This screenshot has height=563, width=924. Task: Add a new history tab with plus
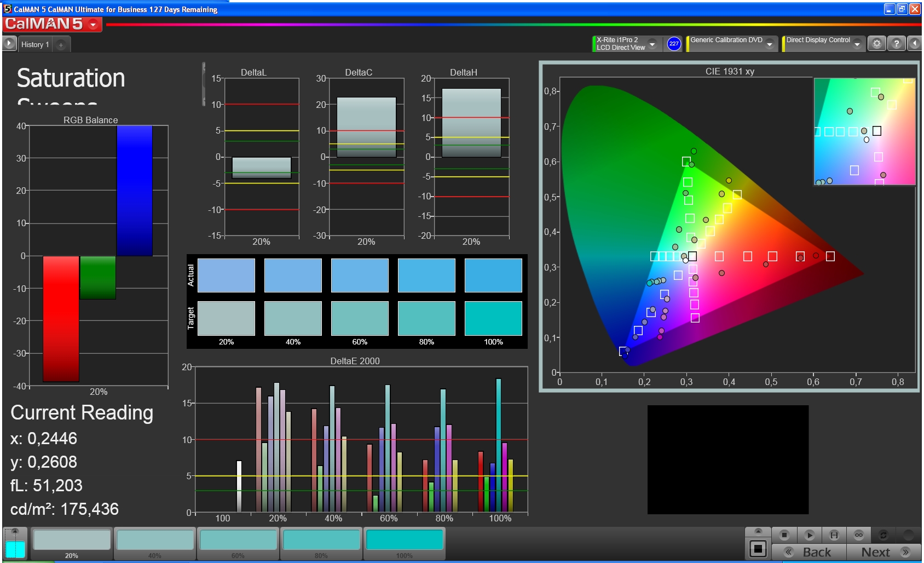coord(61,45)
